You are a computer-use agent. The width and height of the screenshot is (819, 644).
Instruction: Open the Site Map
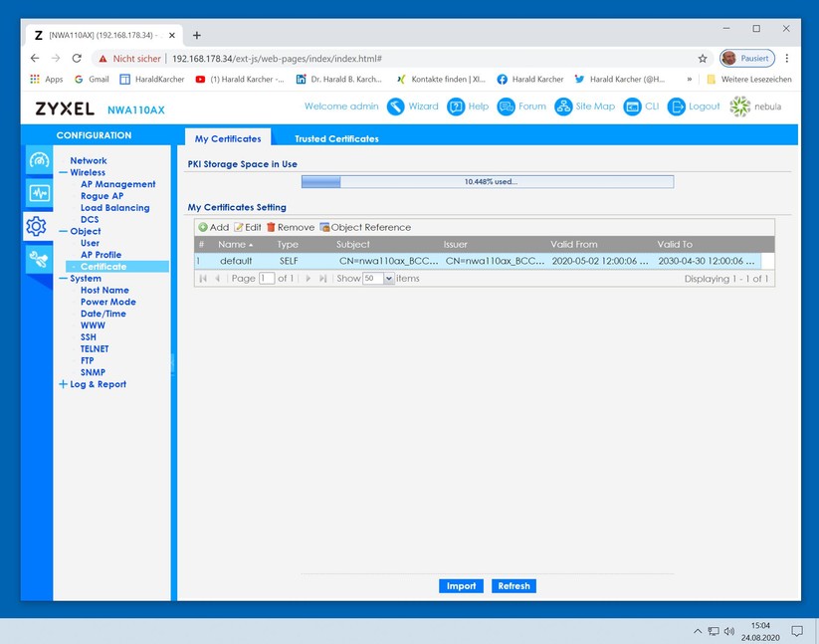click(563, 107)
